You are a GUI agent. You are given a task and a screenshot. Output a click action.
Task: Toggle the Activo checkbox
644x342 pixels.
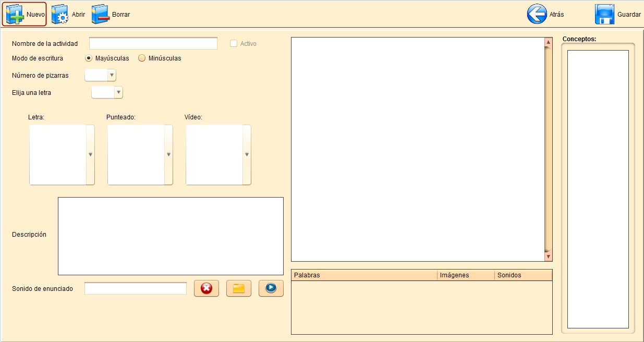point(234,44)
